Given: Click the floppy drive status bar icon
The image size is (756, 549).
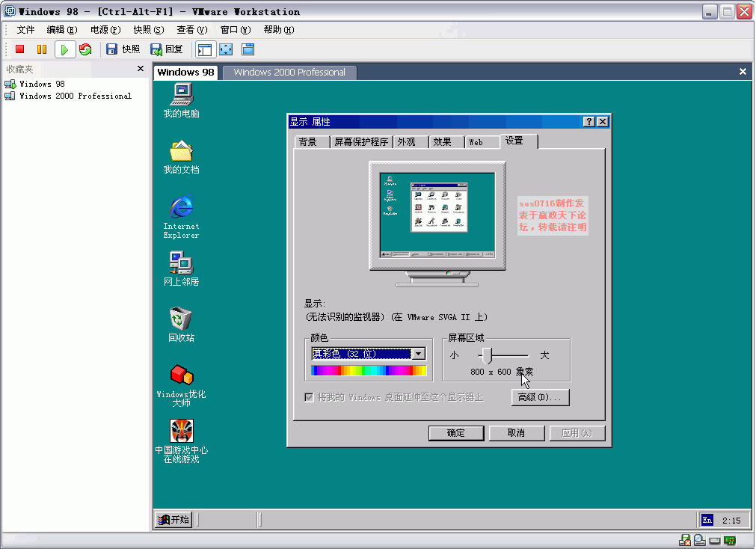Looking at the screenshot, I should click(x=685, y=540).
